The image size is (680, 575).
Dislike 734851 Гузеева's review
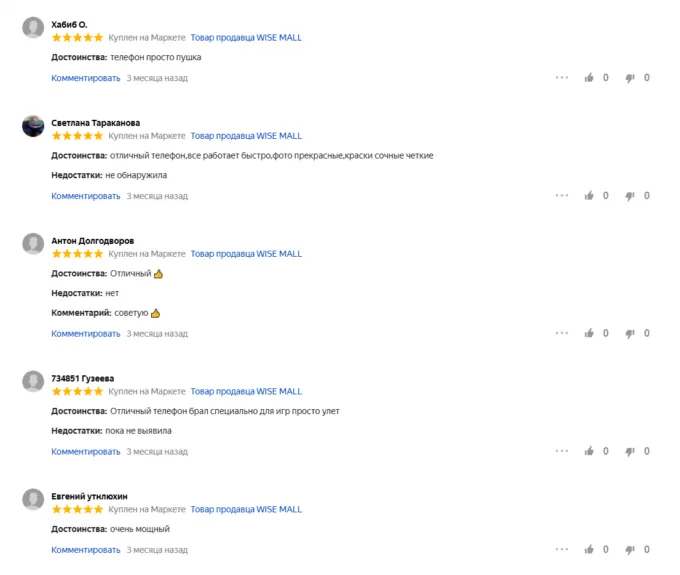[x=630, y=451]
